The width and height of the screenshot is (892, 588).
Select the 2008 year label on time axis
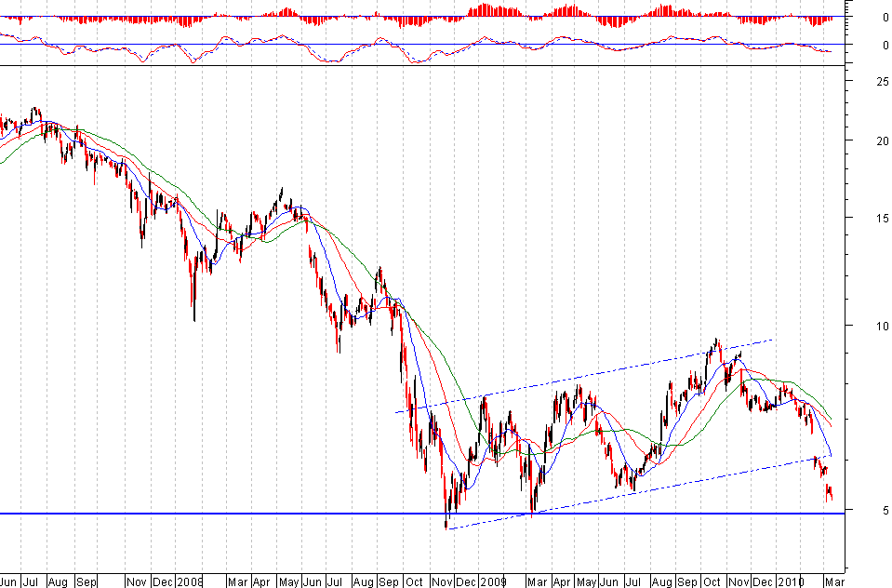click(x=190, y=581)
